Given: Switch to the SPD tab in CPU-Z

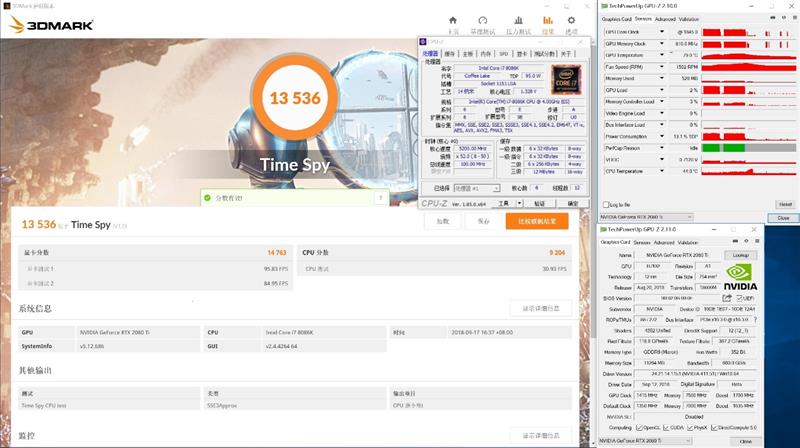Looking at the screenshot, I should (x=504, y=53).
